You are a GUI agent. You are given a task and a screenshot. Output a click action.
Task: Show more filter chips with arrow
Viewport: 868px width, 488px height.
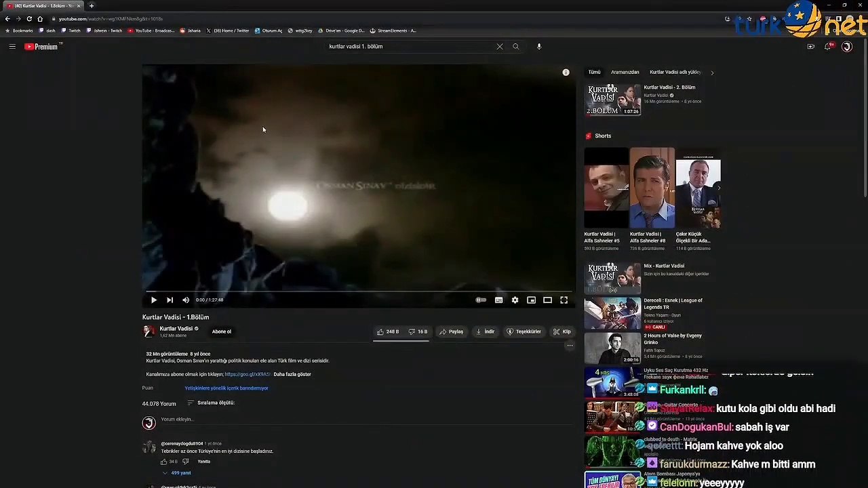(x=712, y=73)
